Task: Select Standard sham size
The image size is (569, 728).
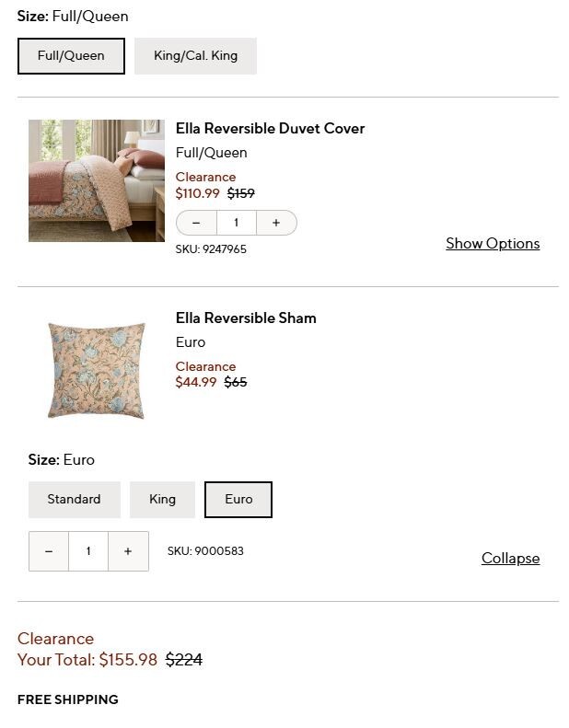Action: coord(74,500)
